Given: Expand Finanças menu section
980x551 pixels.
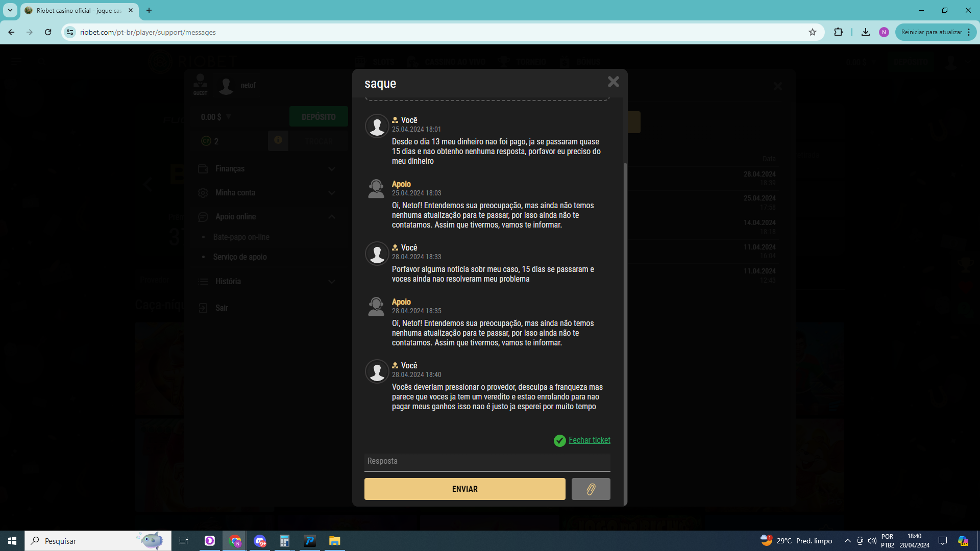Looking at the screenshot, I should (267, 169).
